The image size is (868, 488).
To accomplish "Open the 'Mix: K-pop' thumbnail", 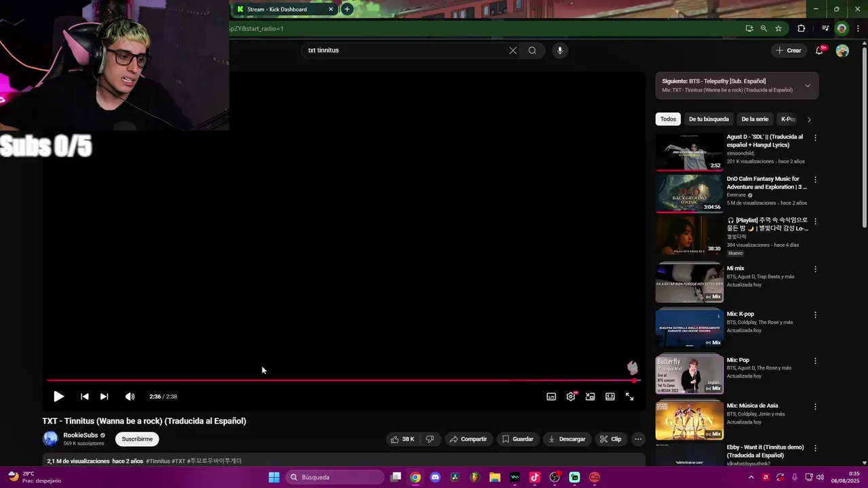I will click(x=689, y=328).
